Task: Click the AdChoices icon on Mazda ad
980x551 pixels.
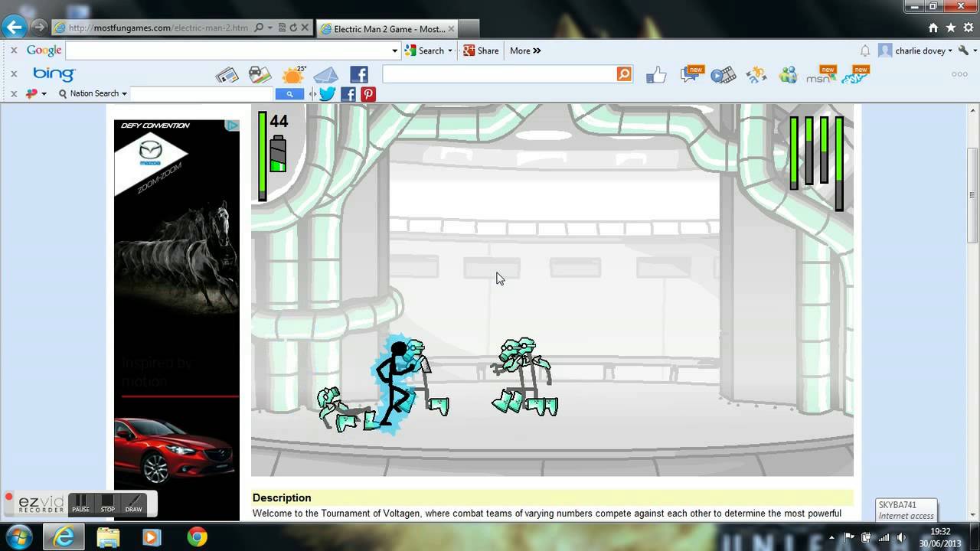Action: (232, 125)
